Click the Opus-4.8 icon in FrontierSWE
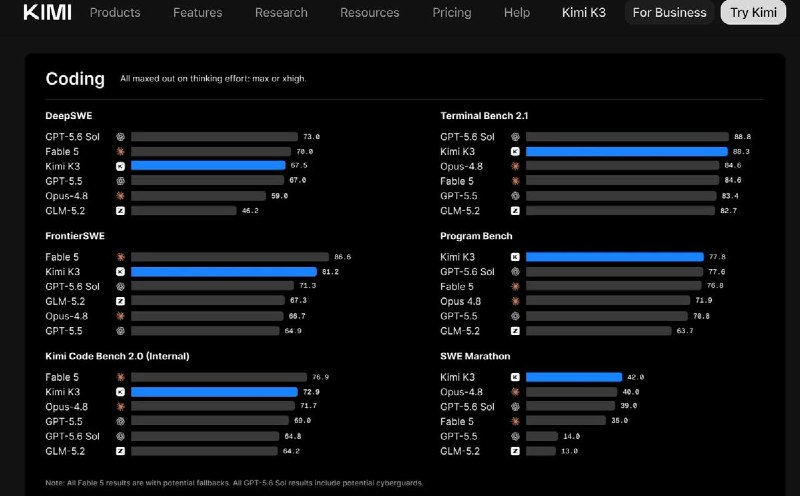The height and width of the screenshot is (496, 800). click(120, 316)
